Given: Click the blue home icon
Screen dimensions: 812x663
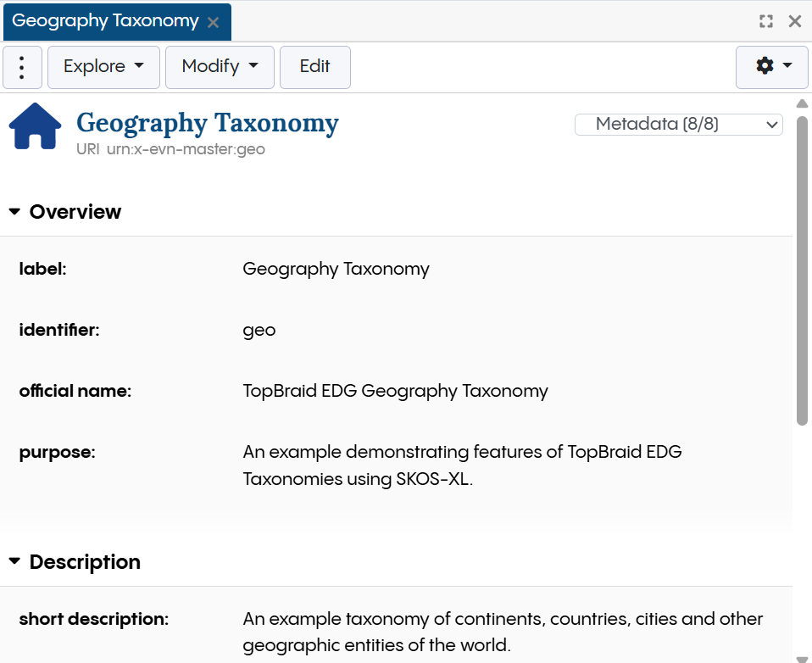Looking at the screenshot, I should pos(35,125).
